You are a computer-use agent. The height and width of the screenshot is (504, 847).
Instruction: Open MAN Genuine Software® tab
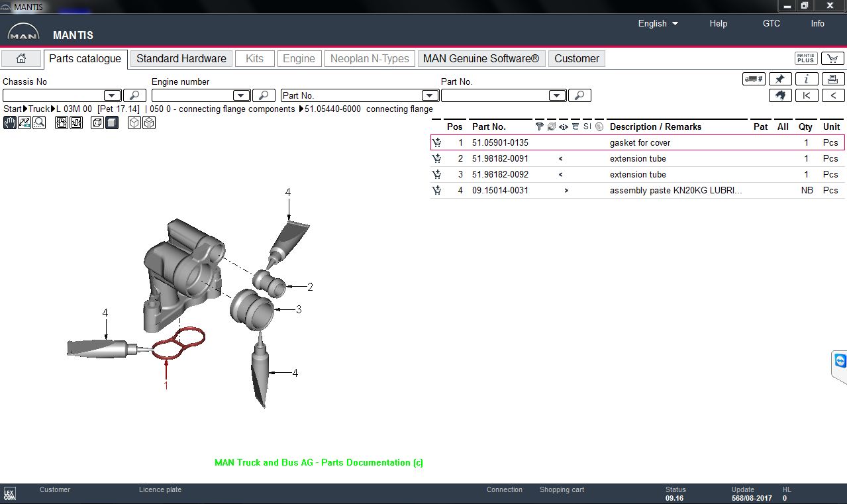tap(481, 58)
